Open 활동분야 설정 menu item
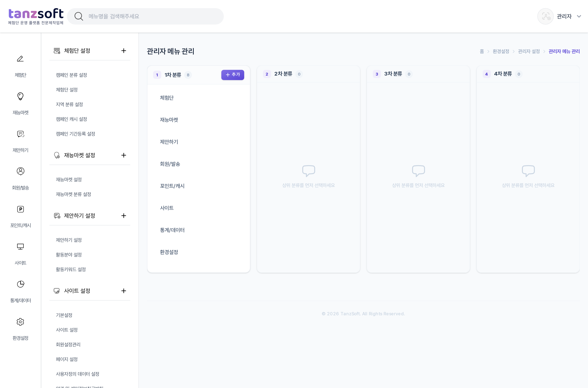588x388 pixels. point(69,255)
